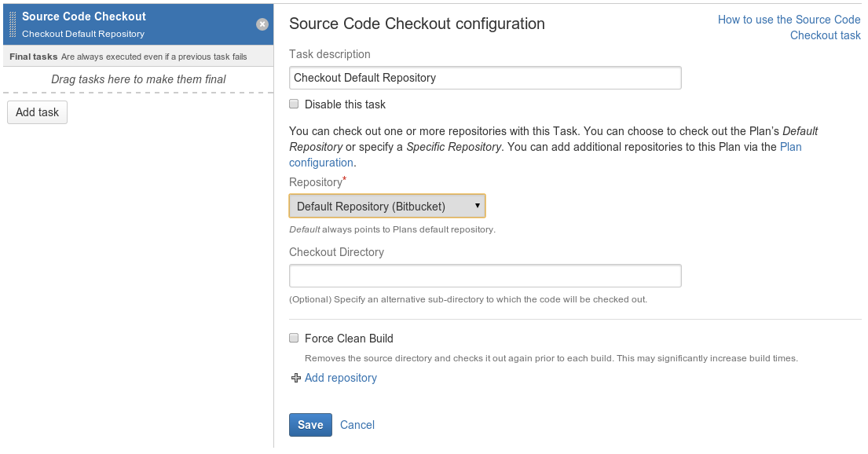This screenshot has height=454, width=868.
Task: Remove the Source Code Checkout task via x icon
Action: 262,24
